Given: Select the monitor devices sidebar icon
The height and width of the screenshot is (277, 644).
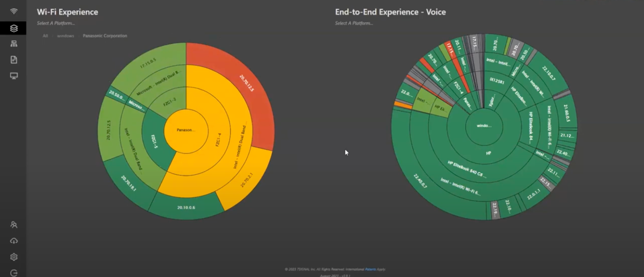Looking at the screenshot, I should [14, 76].
